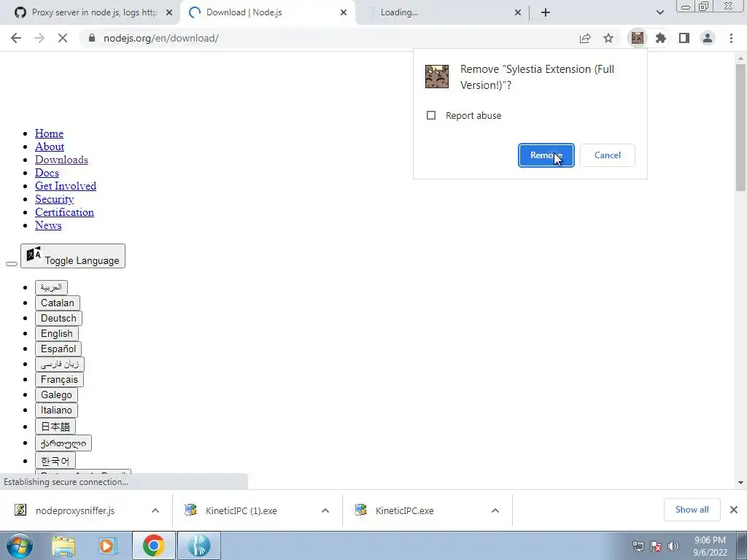The width and height of the screenshot is (747, 560).
Task: Select the Georgian language button
Action: 63,443
